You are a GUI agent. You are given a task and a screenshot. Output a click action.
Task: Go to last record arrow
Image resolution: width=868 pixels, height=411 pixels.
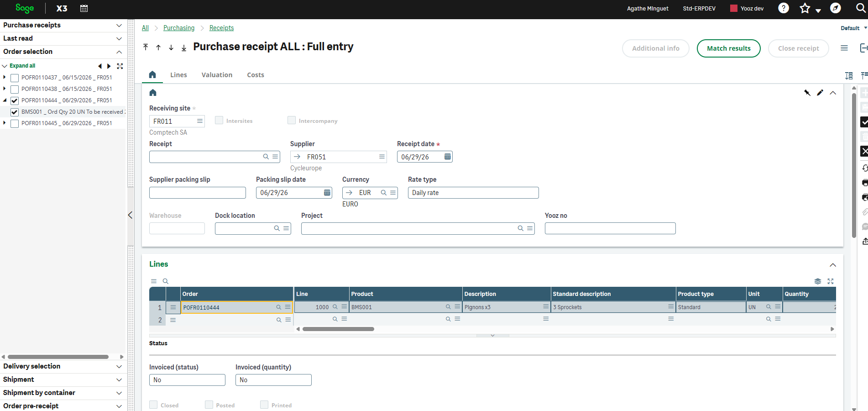184,47
